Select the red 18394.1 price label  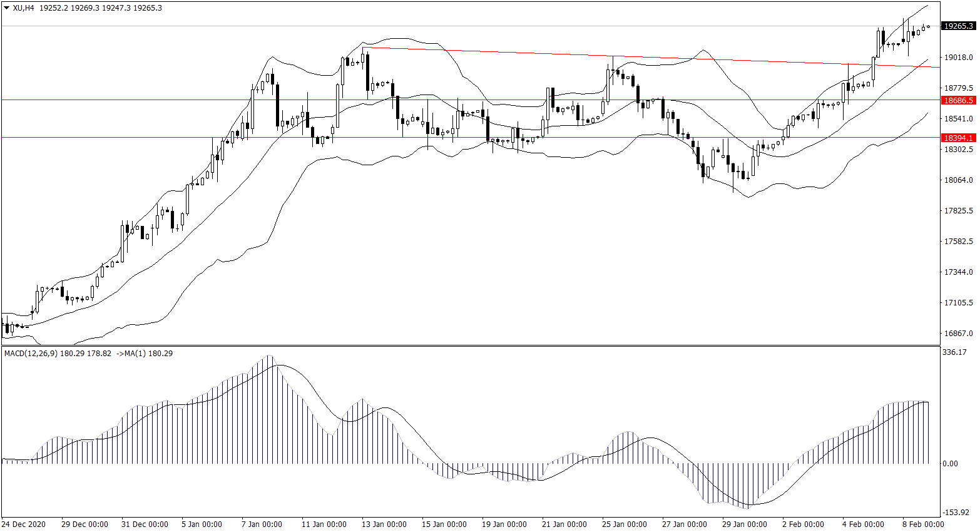point(958,138)
